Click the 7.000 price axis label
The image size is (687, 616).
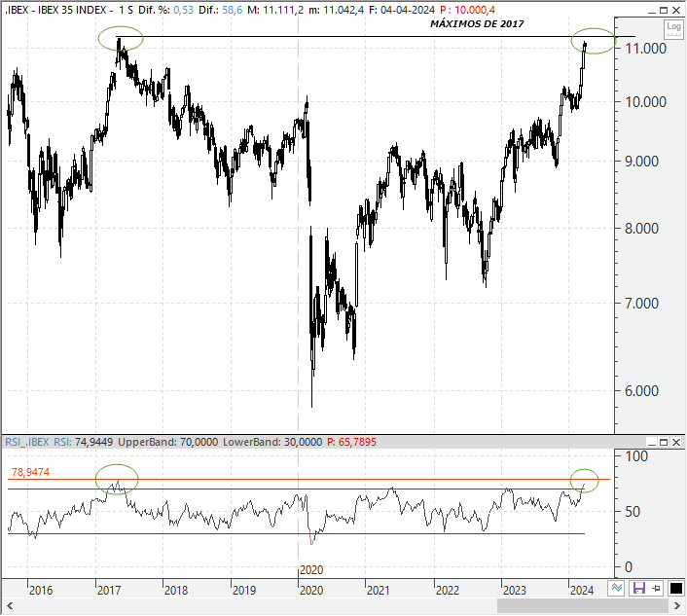(x=642, y=304)
